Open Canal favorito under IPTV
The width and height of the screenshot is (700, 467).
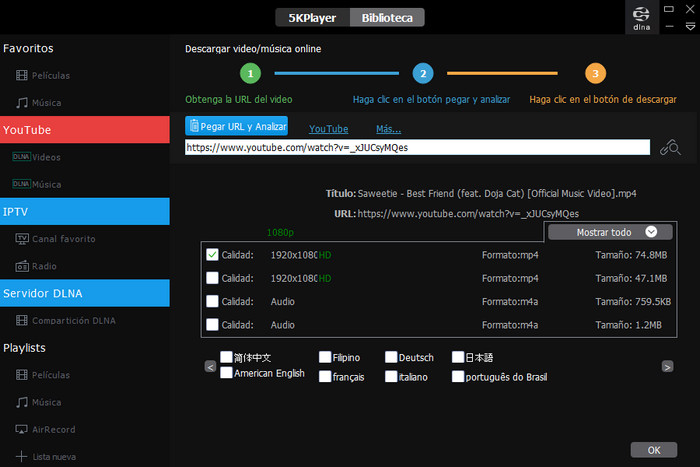coord(55,239)
